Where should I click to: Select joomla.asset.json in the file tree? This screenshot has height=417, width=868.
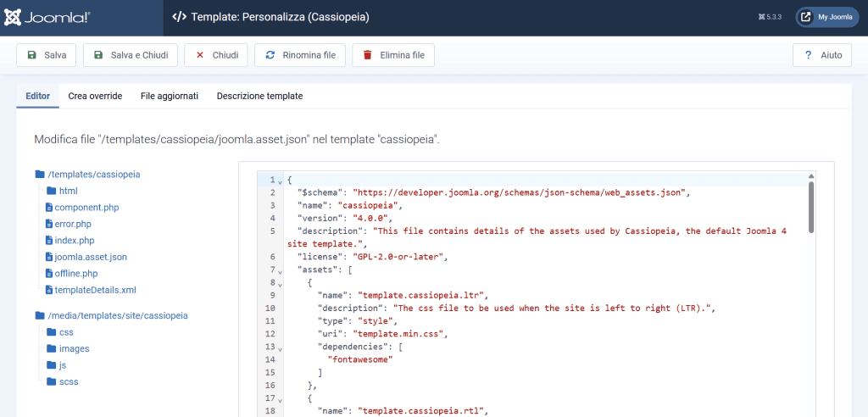click(x=92, y=257)
